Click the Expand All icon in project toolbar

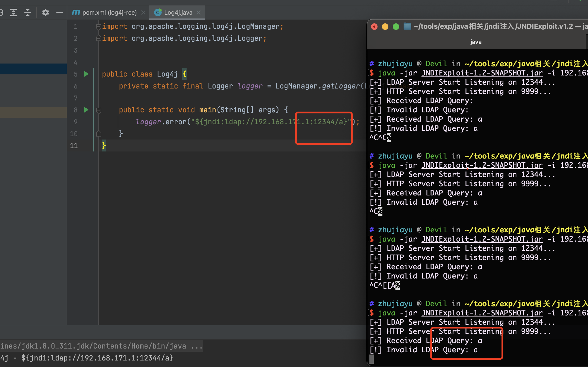point(13,12)
